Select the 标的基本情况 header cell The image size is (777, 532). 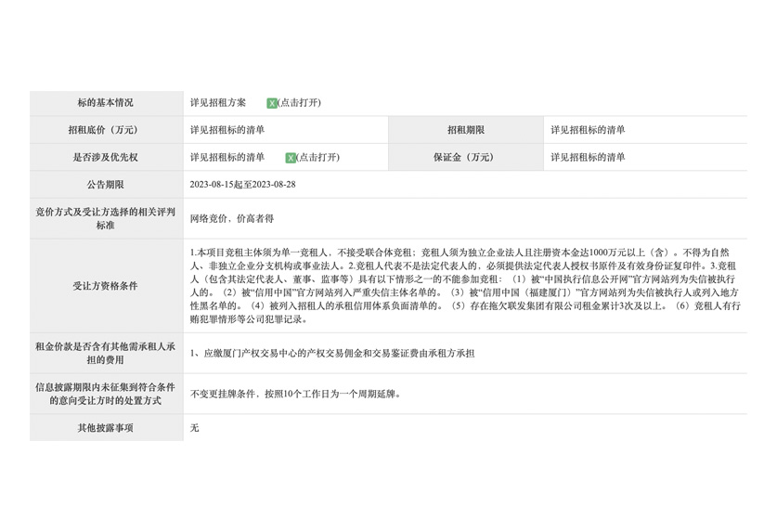click(106, 103)
